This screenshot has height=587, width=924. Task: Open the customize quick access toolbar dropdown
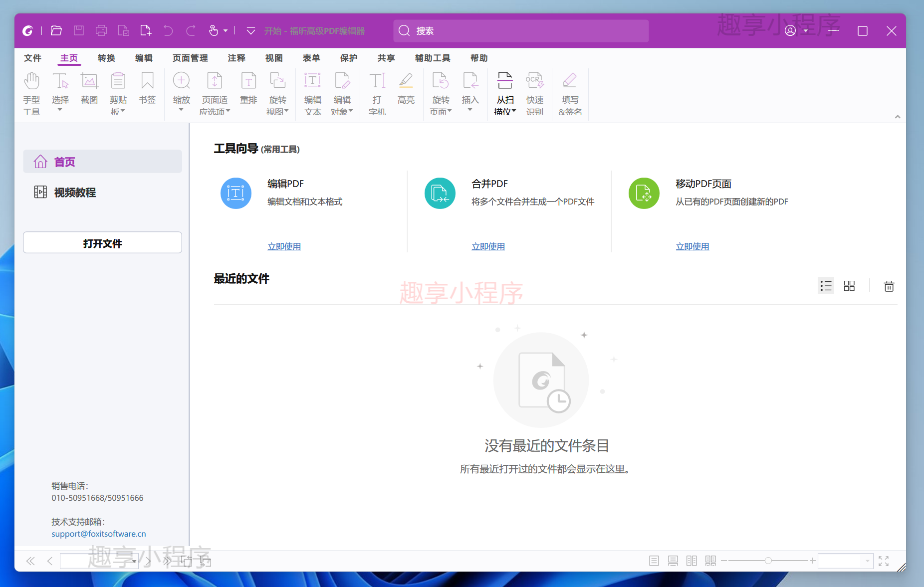tap(251, 31)
